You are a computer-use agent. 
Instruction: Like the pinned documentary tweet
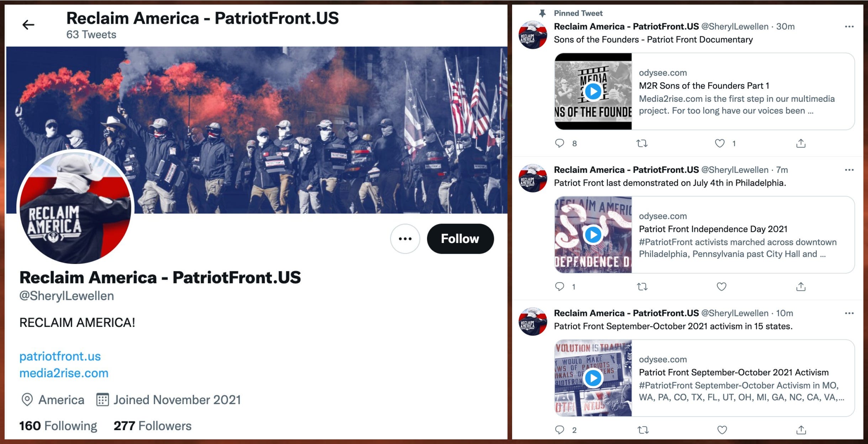(720, 143)
